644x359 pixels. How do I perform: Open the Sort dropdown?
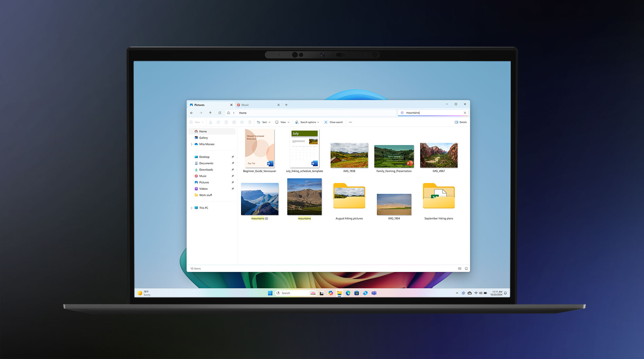click(x=264, y=122)
